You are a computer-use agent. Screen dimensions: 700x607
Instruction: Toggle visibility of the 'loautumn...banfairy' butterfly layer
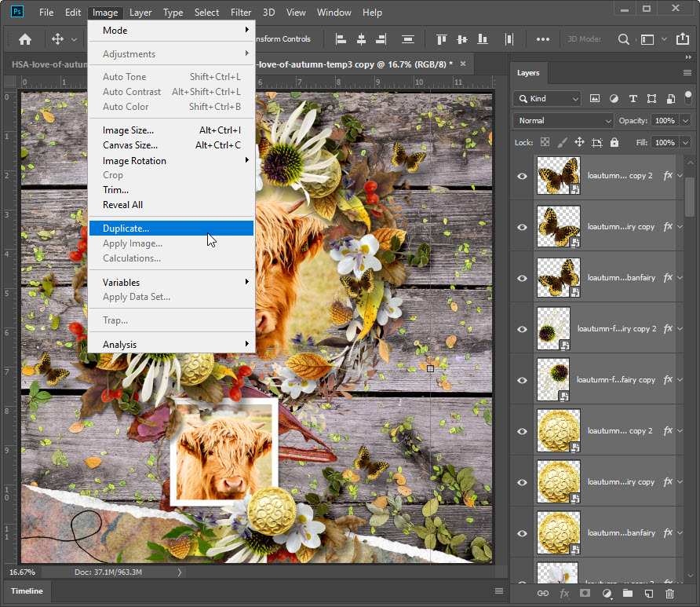(x=522, y=278)
